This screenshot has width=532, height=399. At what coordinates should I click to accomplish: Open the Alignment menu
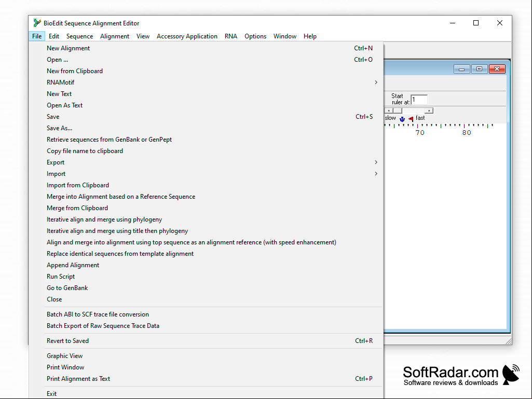pyautogui.click(x=115, y=36)
